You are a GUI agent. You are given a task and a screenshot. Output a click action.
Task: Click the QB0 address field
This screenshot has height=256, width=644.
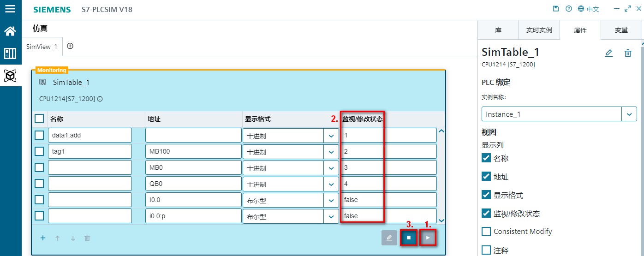tap(193, 184)
